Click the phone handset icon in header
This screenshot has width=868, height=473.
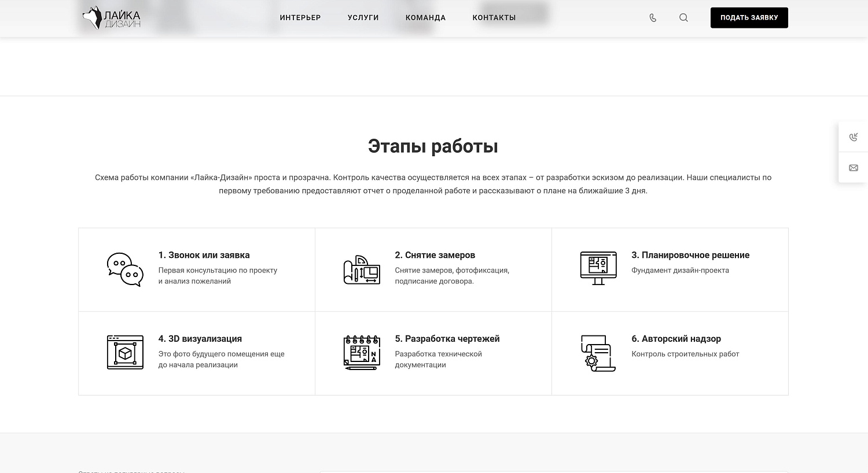[653, 18]
